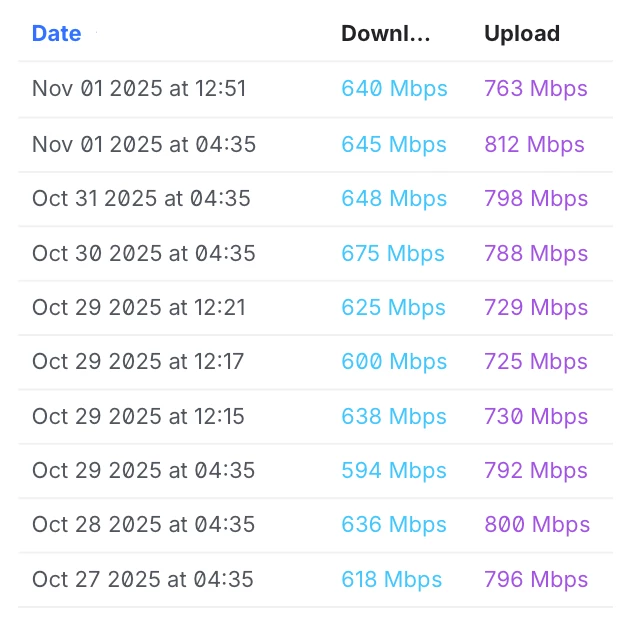Viewport: 630px width, 618px height.
Task: Select the 594 Mbps download value
Action: tap(394, 470)
